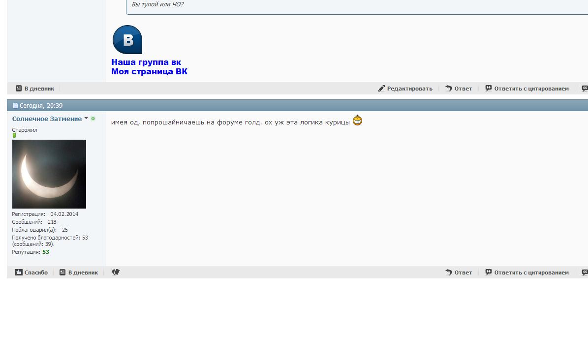Click 'Ответ' in the upper post footer
This screenshot has width=588, height=364.
(x=459, y=89)
